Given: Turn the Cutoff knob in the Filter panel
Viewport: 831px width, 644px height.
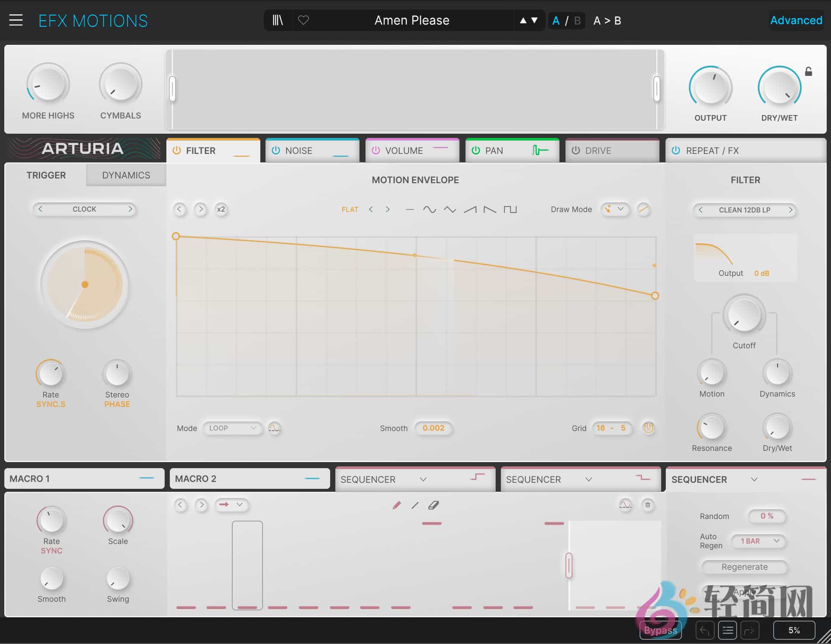Looking at the screenshot, I should pyautogui.click(x=744, y=315).
